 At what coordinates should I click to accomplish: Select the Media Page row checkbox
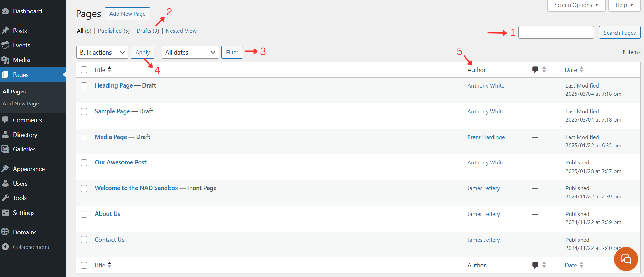tap(84, 137)
